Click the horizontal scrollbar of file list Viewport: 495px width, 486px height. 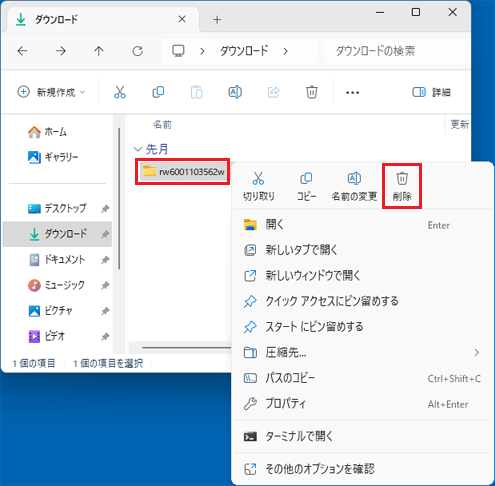(x=187, y=348)
